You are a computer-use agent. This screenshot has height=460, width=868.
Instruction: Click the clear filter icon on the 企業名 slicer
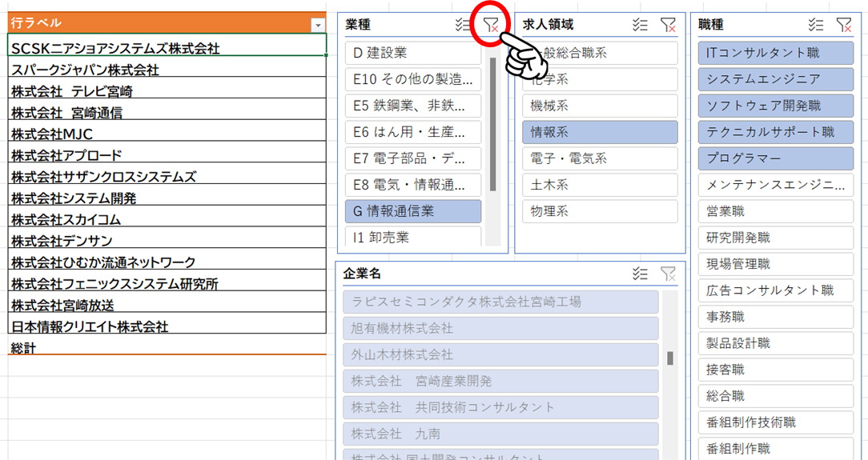click(x=668, y=274)
